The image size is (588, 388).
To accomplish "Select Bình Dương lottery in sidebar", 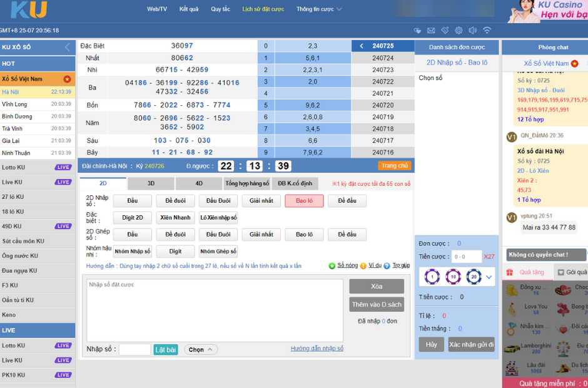I will [x=38, y=116].
